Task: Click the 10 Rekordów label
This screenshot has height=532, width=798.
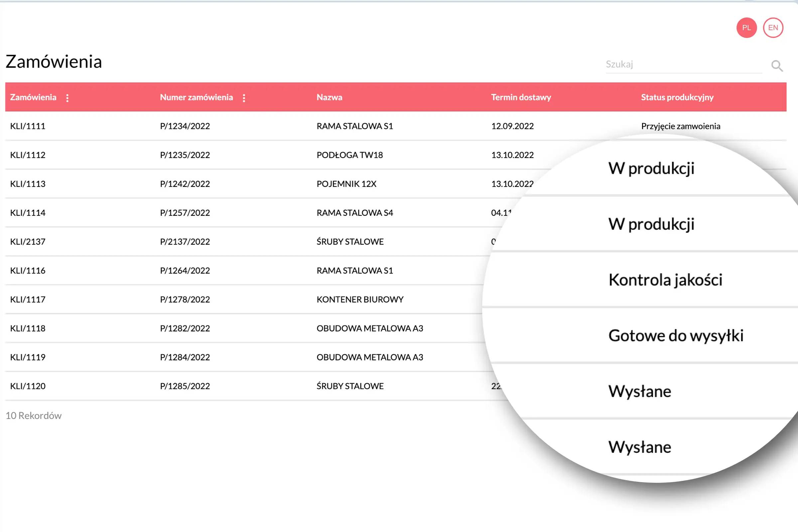Action: coord(34,415)
